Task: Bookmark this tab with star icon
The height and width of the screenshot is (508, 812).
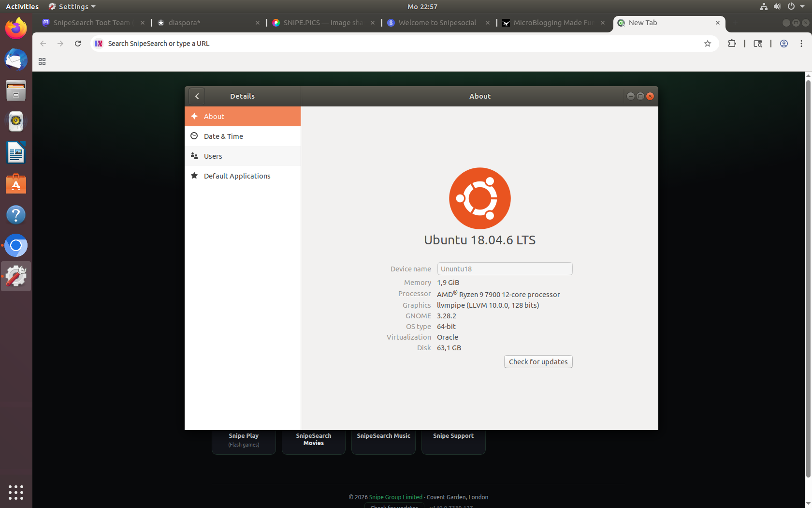Action: click(708, 44)
